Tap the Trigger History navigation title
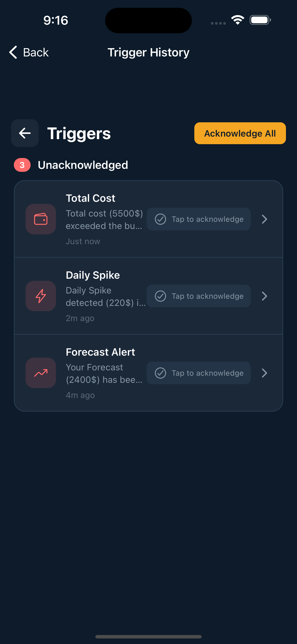297x644 pixels. pos(148,52)
